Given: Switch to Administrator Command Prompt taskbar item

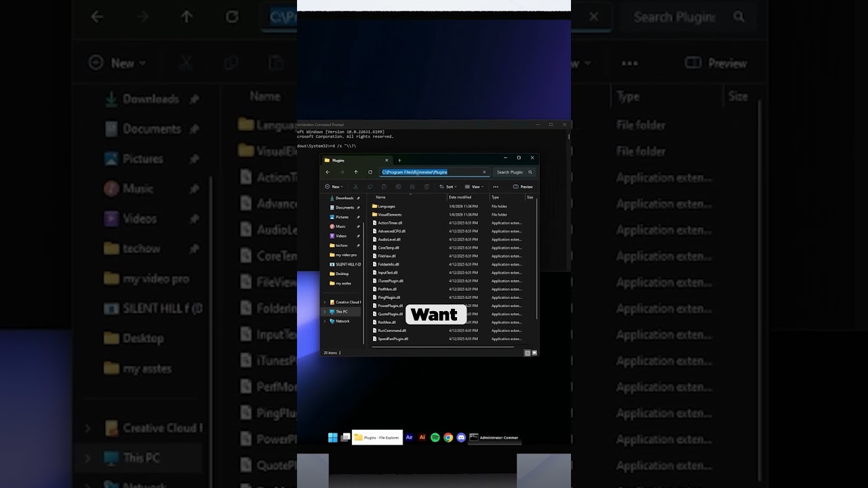Looking at the screenshot, I should 494,438.
